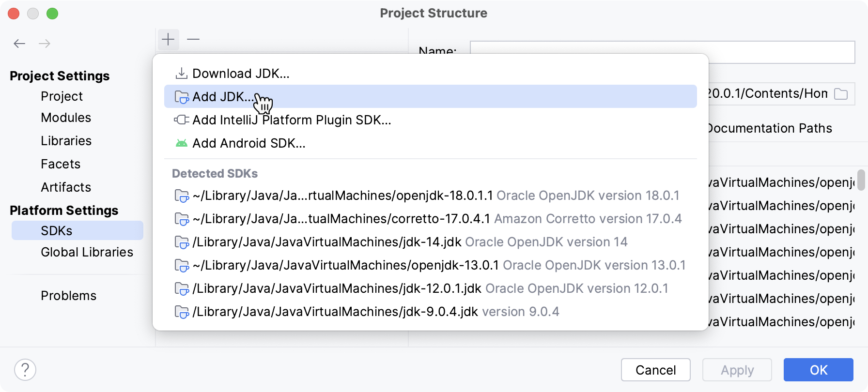
Task: Go back with the left arrow
Action: (x=19, y=44)
